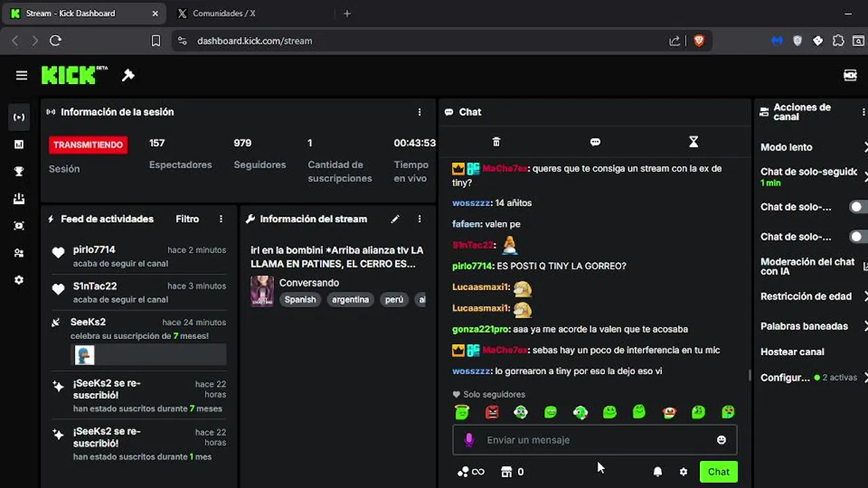The width and height of the screenshot is (868, 488).
Task: Click the Solo seguidores label above the emotes
Action: 494,394
